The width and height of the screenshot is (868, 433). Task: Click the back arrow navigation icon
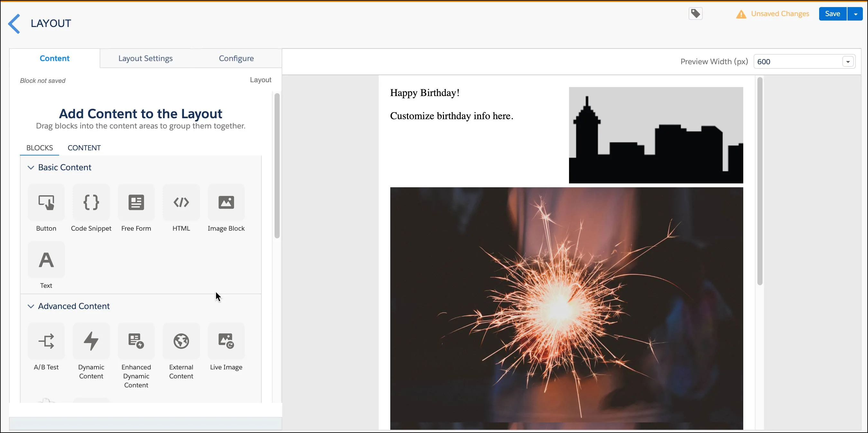coord(14,23)
